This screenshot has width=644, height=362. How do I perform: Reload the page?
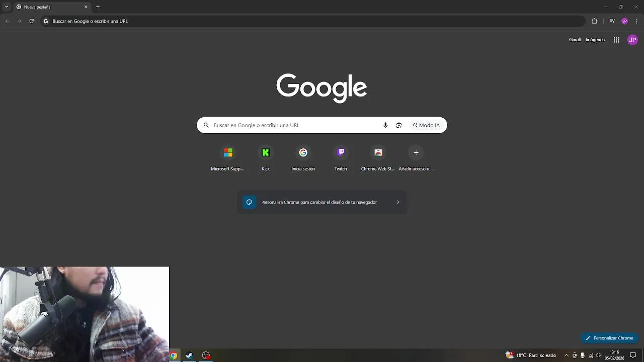31,21
